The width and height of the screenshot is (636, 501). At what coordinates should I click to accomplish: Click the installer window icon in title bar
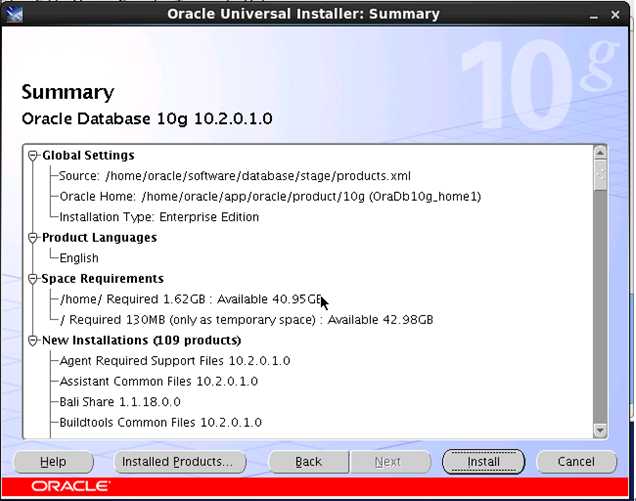click(x=14, y=15)
